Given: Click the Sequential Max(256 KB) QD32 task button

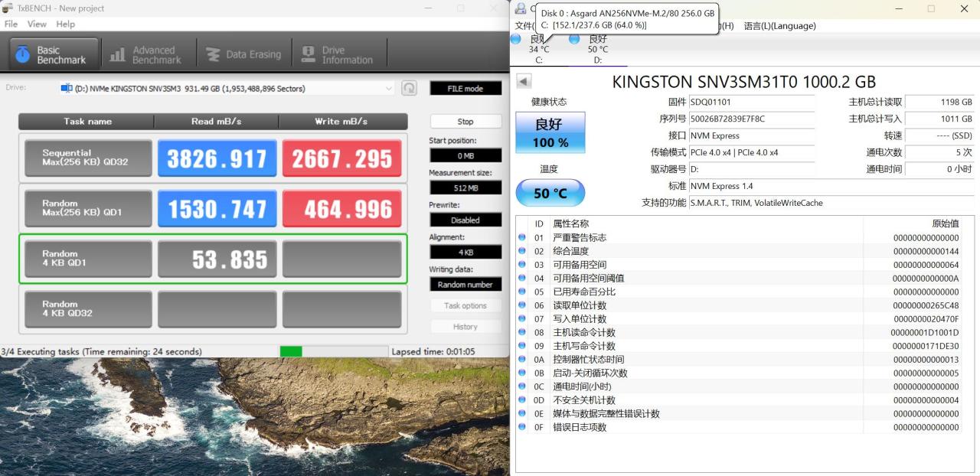Looking at the screenshot, I should pos(87,158).
